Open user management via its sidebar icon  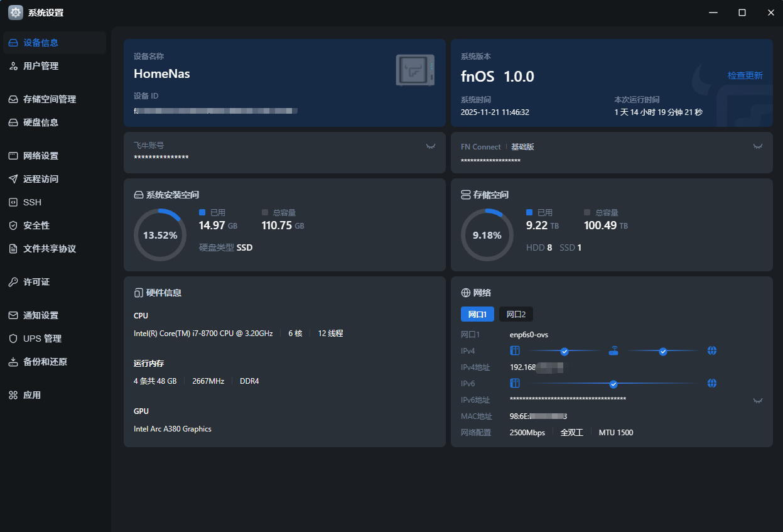coord(13,67)
